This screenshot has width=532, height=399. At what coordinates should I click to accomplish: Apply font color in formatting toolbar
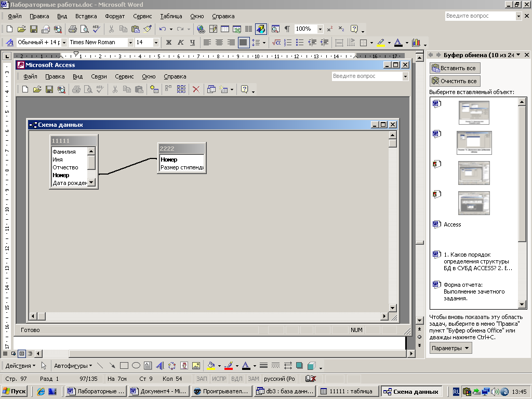pyautogui.click(x=398, y=43)
